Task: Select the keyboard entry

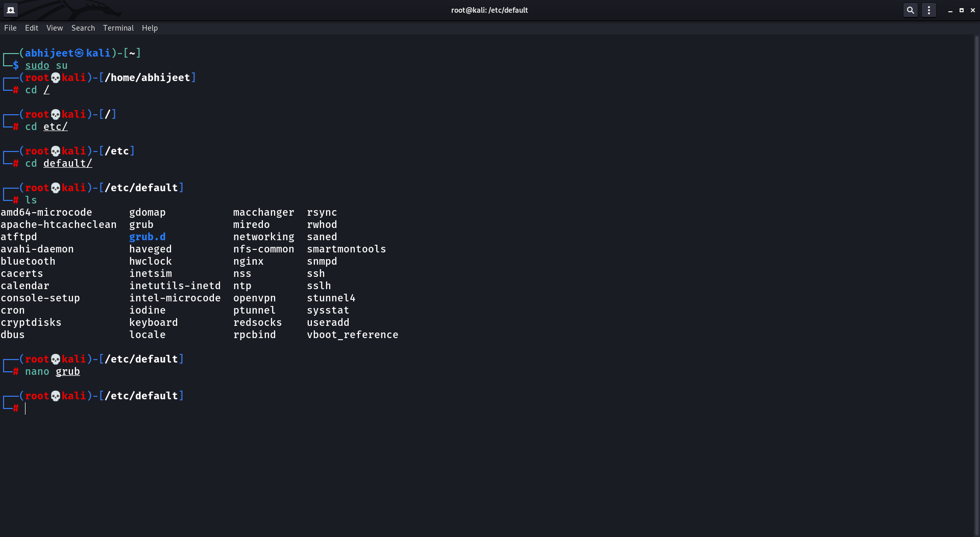Action: click(154, 322)
